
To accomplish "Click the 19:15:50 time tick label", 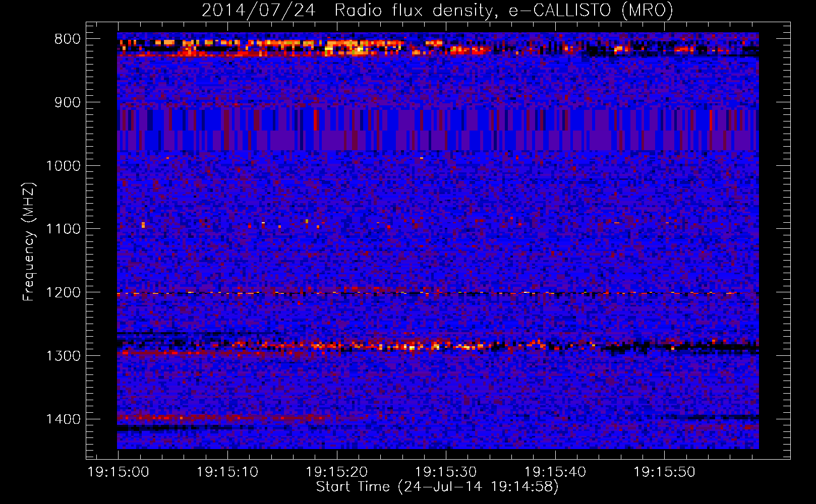I will [x=664, y=472].
